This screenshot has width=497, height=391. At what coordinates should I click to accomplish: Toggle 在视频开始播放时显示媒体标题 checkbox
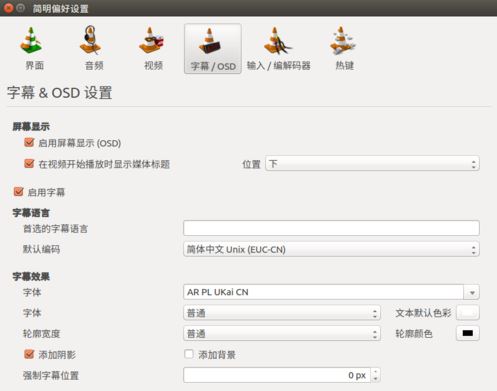pyautogui.click(x=29, y=164)
